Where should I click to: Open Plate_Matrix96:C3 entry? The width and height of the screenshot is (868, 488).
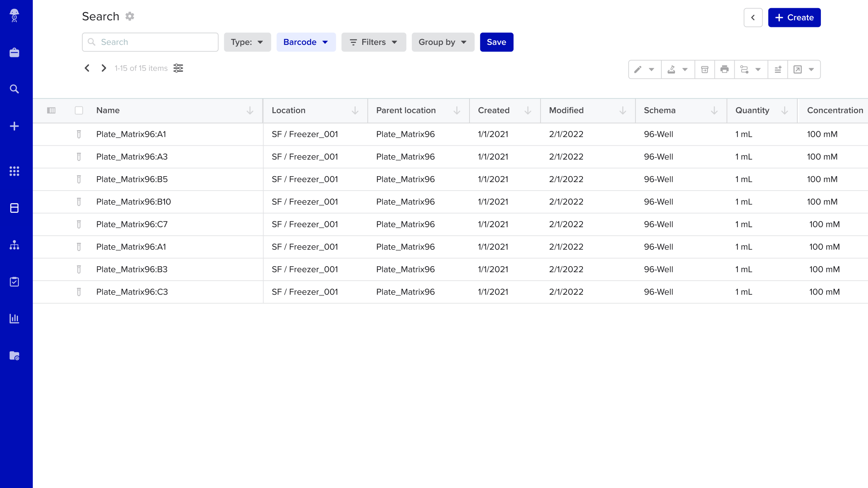[x=132, y=292]
